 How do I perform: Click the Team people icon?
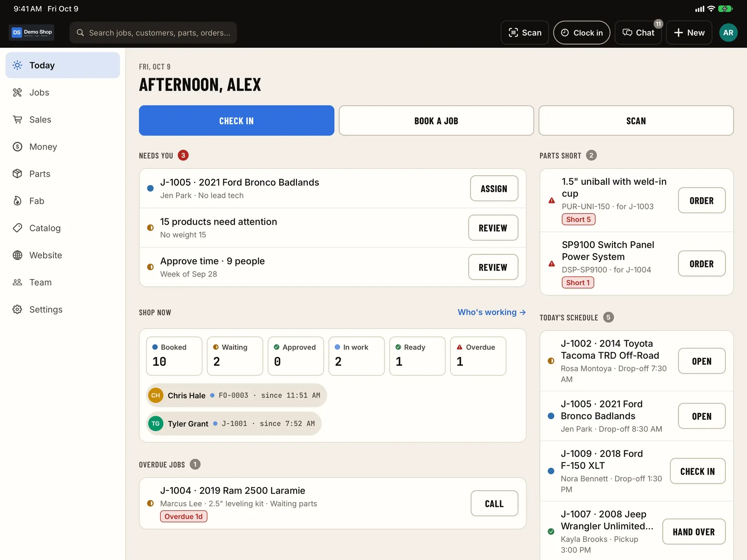pyautogui.click(x=17, y=282)
